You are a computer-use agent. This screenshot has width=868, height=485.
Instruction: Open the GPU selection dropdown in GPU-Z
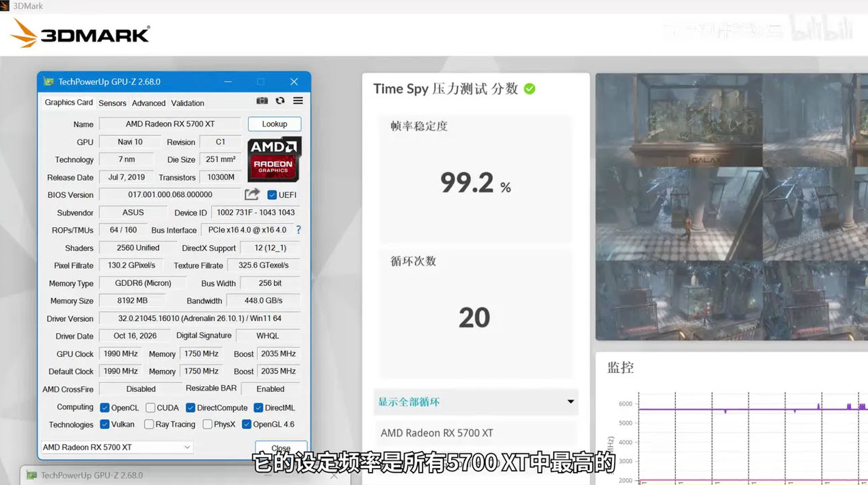pos(118,447)
